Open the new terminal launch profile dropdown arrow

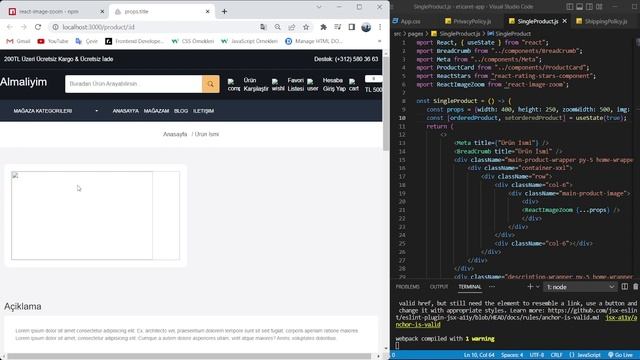[538, 287]
